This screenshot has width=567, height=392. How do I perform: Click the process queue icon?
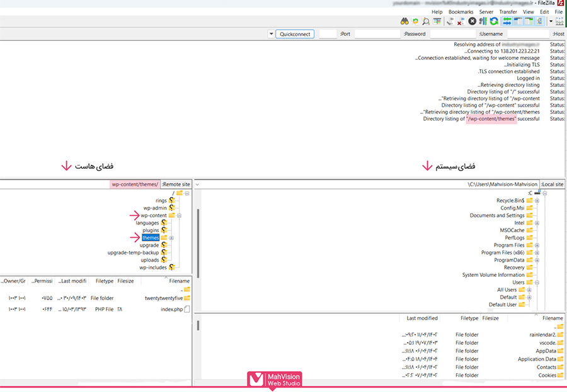point(483,21)
